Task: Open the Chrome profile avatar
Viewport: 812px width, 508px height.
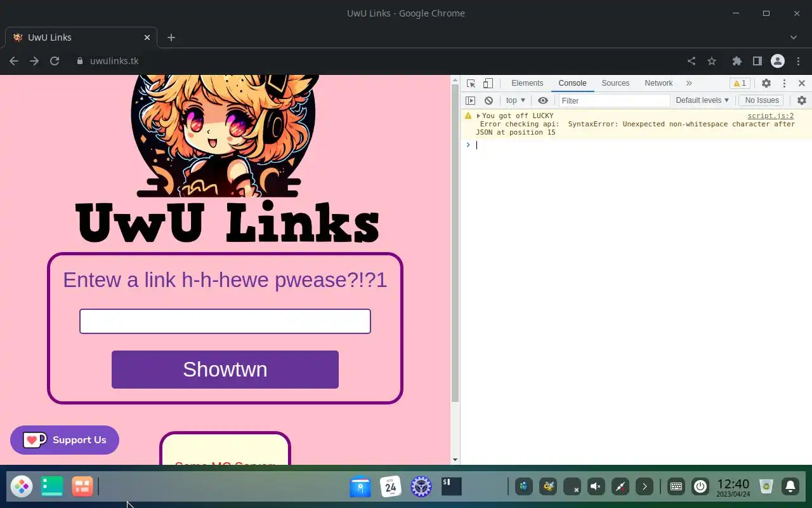Action: pos(778,61)
